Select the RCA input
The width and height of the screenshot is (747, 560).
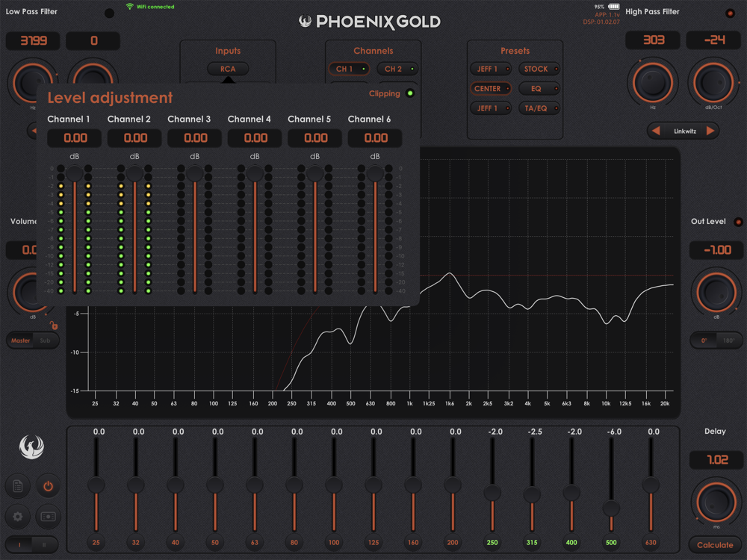(x=228, y=69)
